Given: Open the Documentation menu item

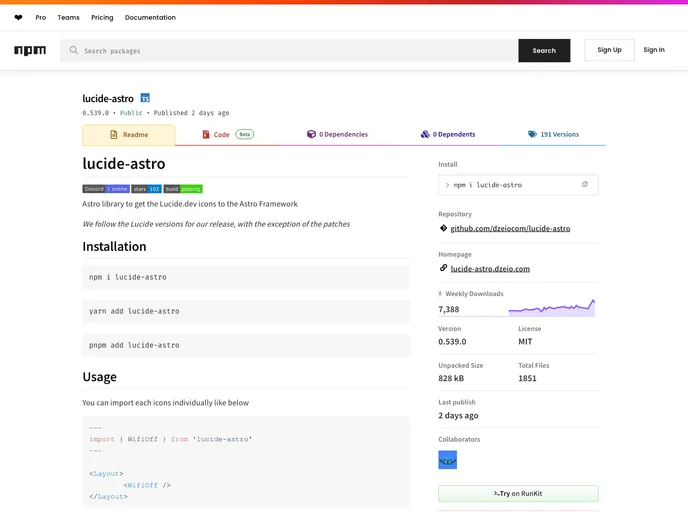Looking at the screenshot, I should tap(150, 18).
